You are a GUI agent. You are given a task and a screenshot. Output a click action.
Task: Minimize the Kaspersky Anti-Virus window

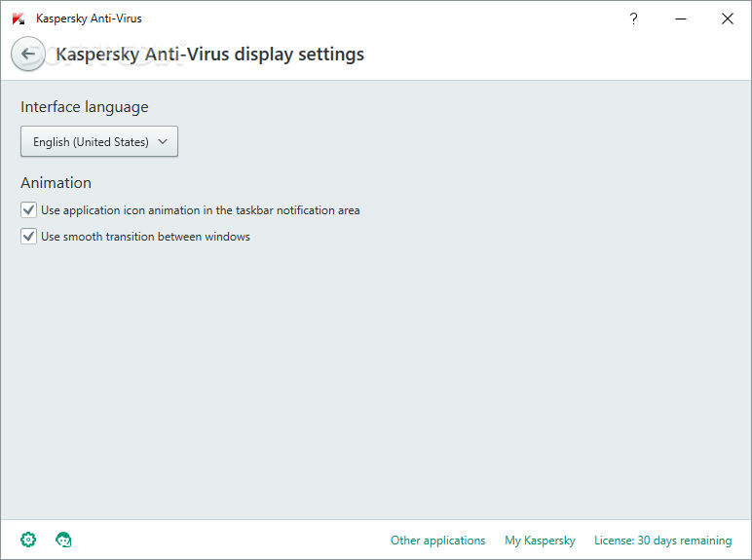(681, 19)
